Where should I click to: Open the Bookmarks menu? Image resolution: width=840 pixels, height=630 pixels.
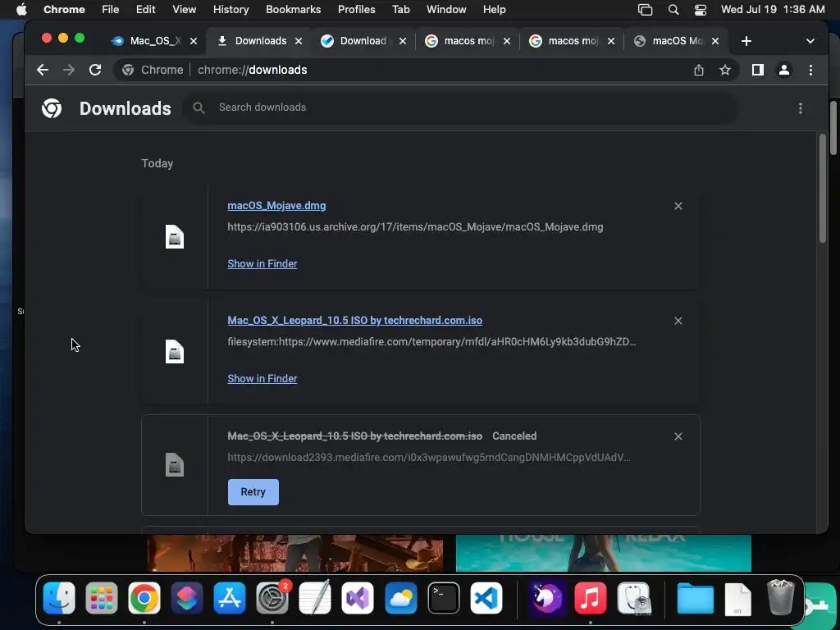tap(293, 9)
